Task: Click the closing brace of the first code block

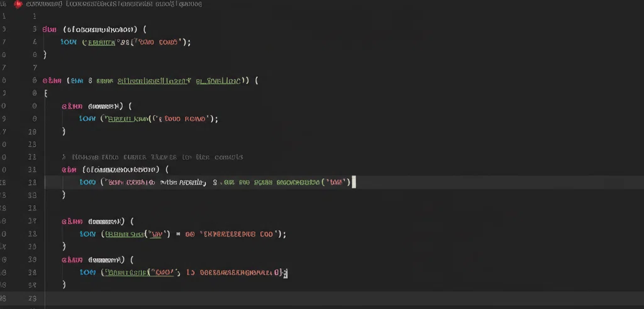Action: [x=45, y=55]
